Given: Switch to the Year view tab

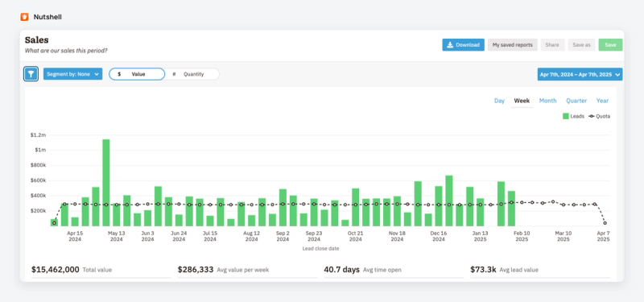Looking at the screenshot, I should [x=602, y=101].
